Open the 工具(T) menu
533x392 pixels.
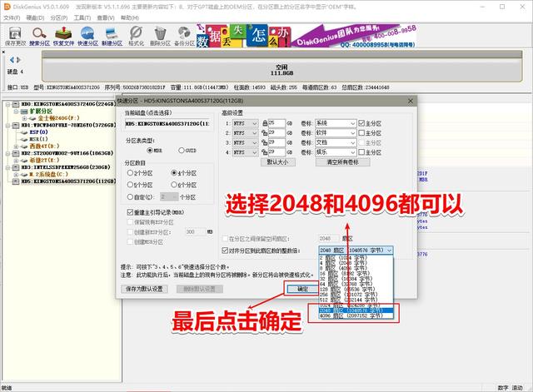pos(82,17)
